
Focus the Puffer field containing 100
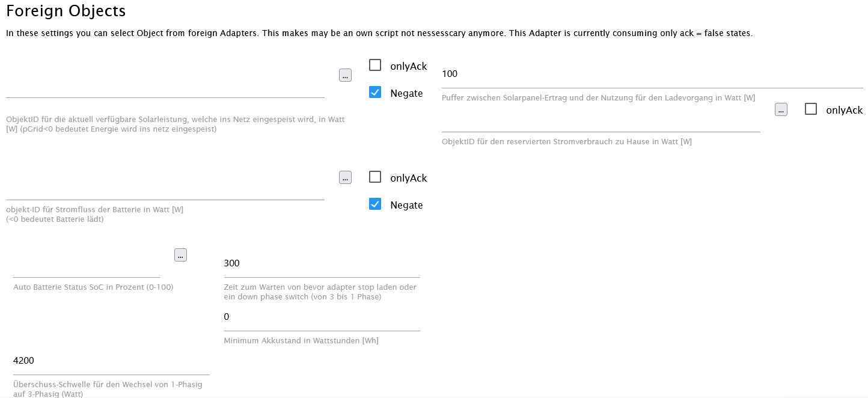click(x=652, y=75)
